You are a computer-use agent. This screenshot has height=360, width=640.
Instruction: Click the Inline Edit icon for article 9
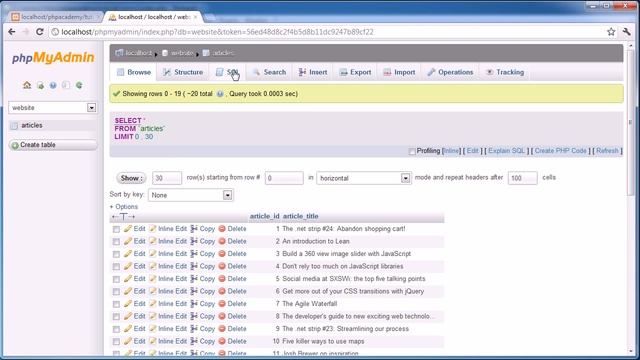click(153, 329)
